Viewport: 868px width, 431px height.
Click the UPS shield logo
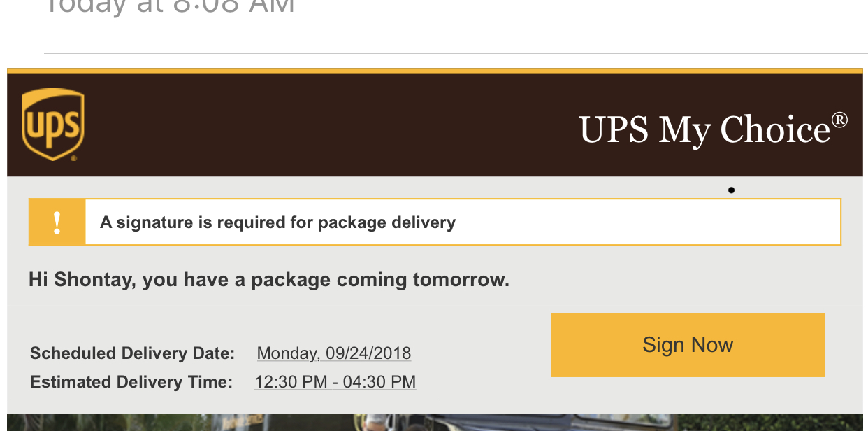(x=53, y=125)
